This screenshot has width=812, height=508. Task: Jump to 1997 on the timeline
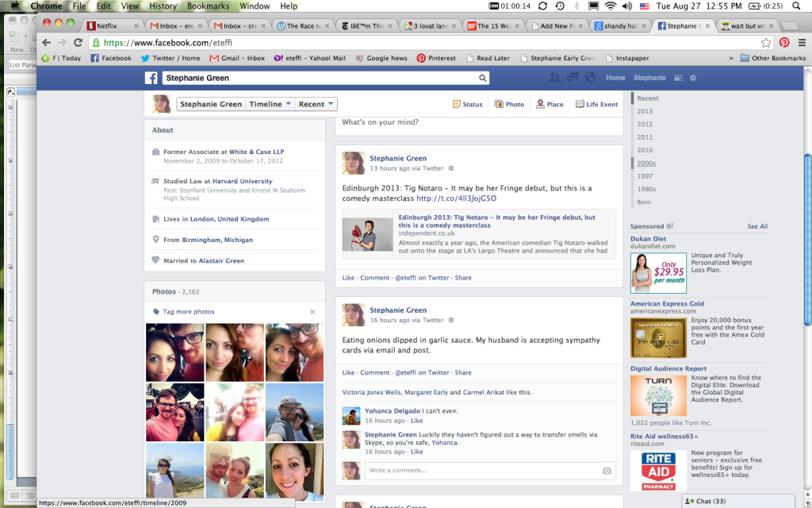point(645,176)
